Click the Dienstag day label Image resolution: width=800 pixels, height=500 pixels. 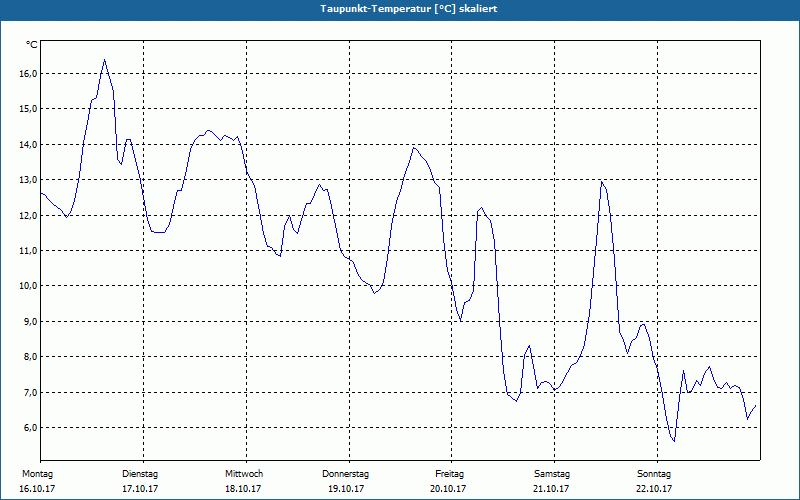click(140, 474)
